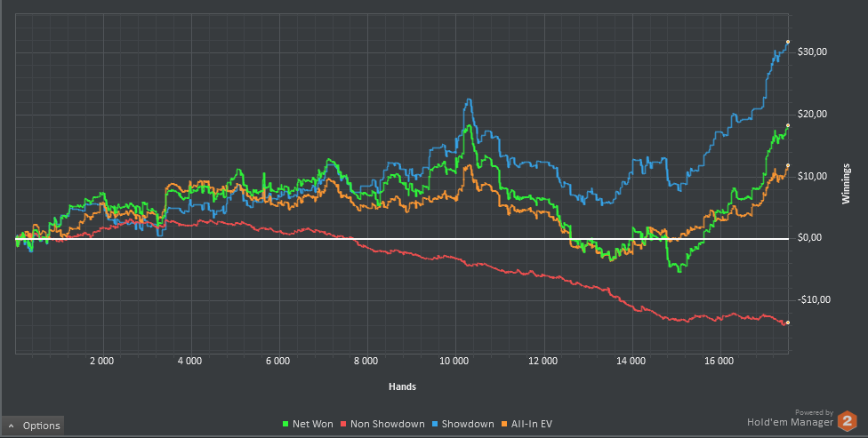Select the Showdown line end-point marker

[x=788, y=42]
